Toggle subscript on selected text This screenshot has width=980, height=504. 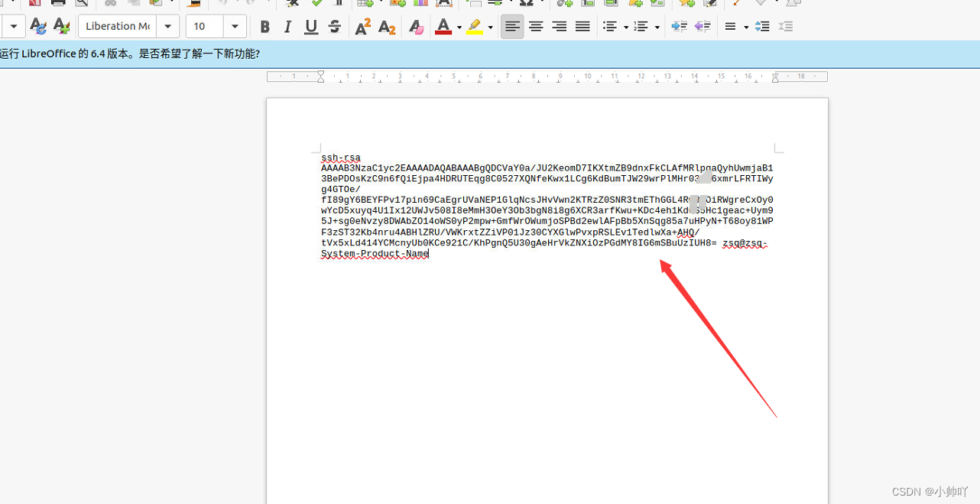[387, 27]
